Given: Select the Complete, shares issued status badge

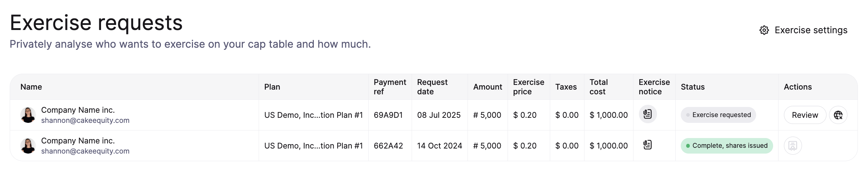Looking at the screenshot, I should tap(727, 146).
